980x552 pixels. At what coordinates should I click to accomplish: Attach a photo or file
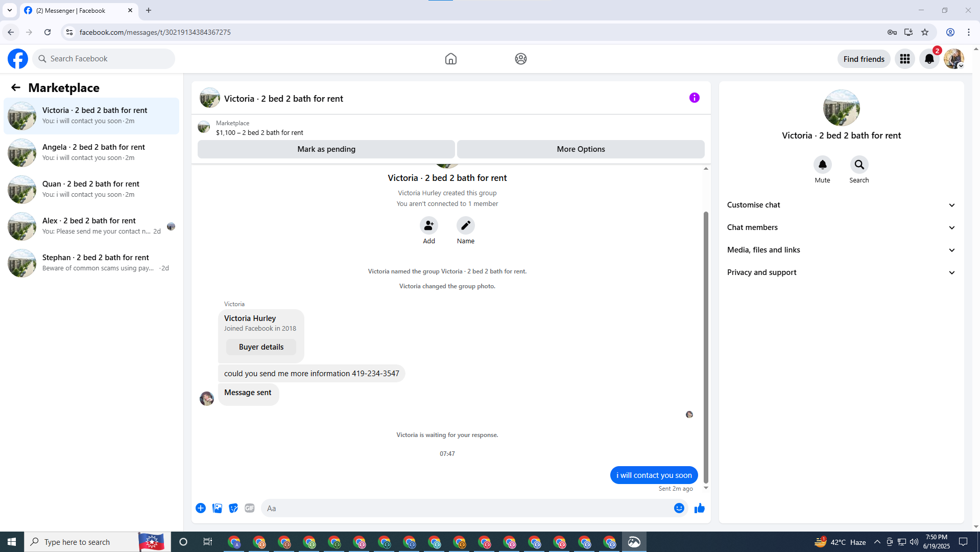(x=217, y=508)
